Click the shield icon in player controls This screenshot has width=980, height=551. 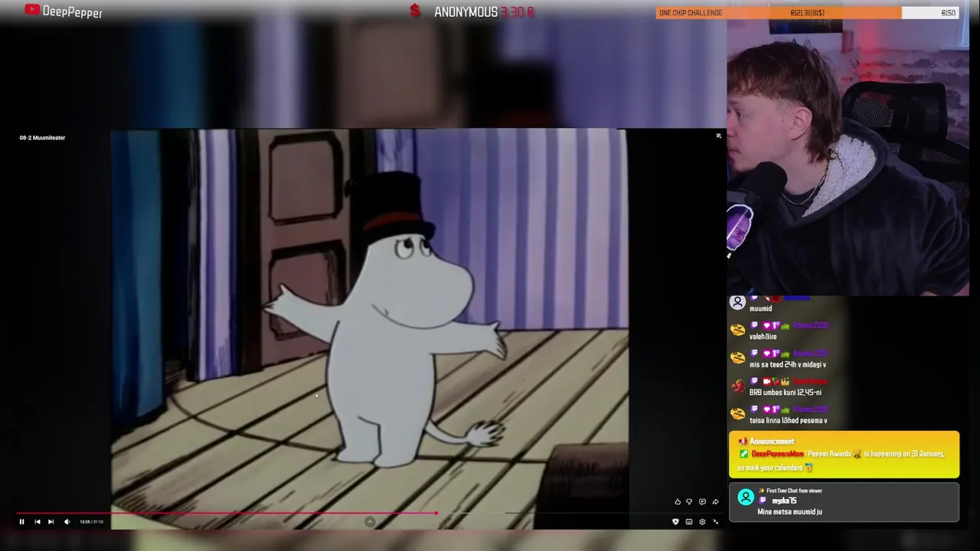675,522
